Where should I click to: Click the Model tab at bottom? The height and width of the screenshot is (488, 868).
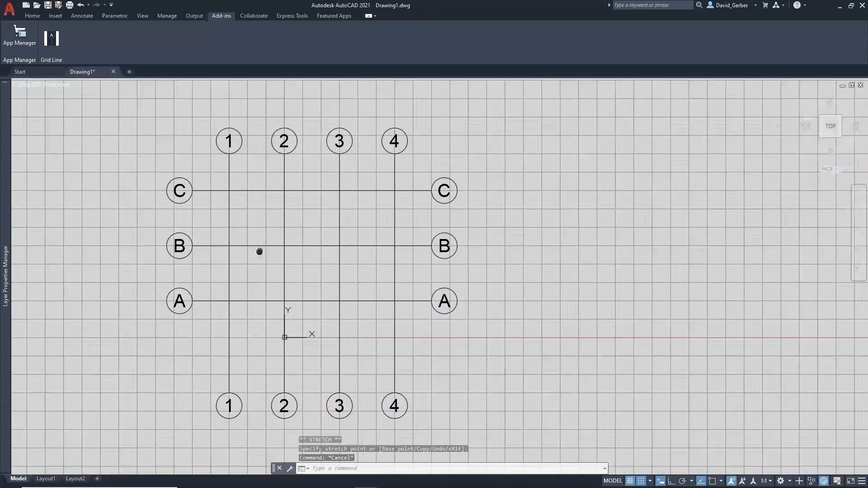pos(18,478)
